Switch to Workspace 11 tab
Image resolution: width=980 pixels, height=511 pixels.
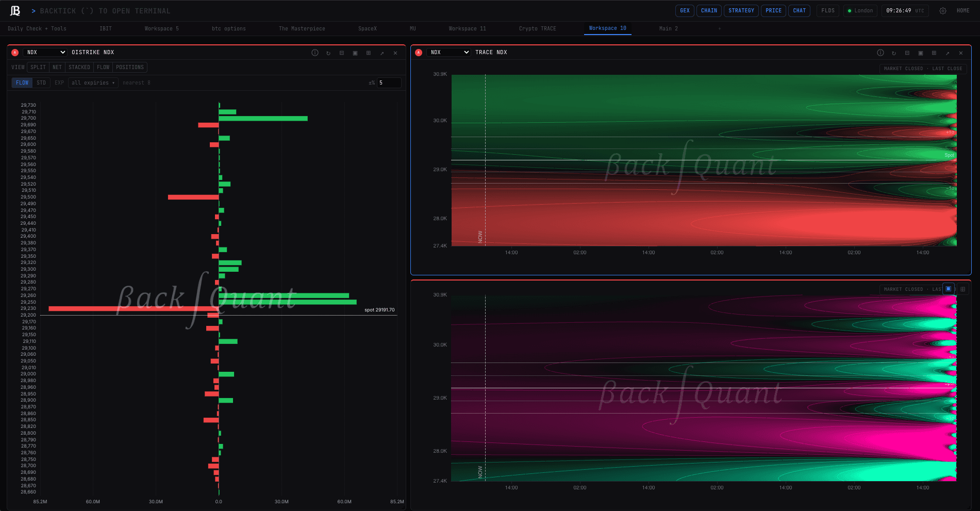click(468, 29)
